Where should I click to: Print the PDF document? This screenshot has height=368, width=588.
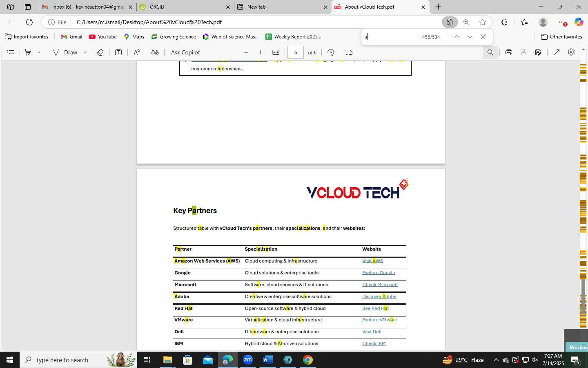coord(509,52)
